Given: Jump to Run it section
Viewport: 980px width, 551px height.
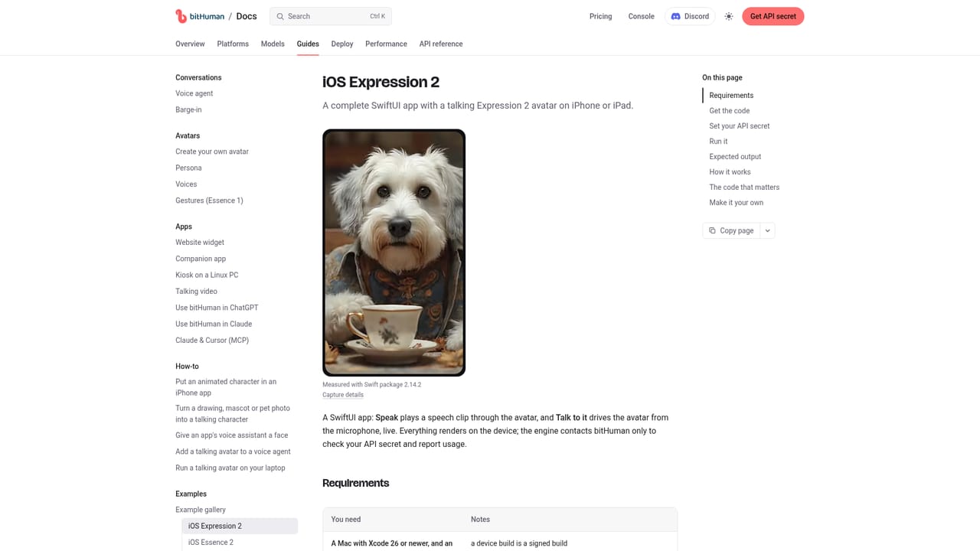Looking at the screenshot, I should tap(718, 142).
